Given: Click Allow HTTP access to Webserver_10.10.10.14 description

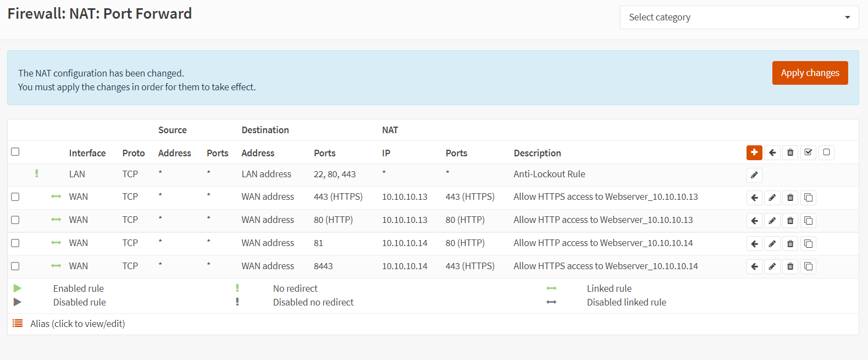Looking at the screenshot, I should coord(603,243).
